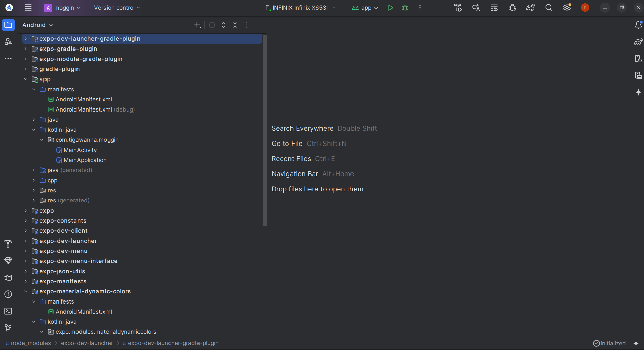This screenshot has height=350, width=644.
Task: Click the sparkle icon in the status bar
Action: (636, 343)
